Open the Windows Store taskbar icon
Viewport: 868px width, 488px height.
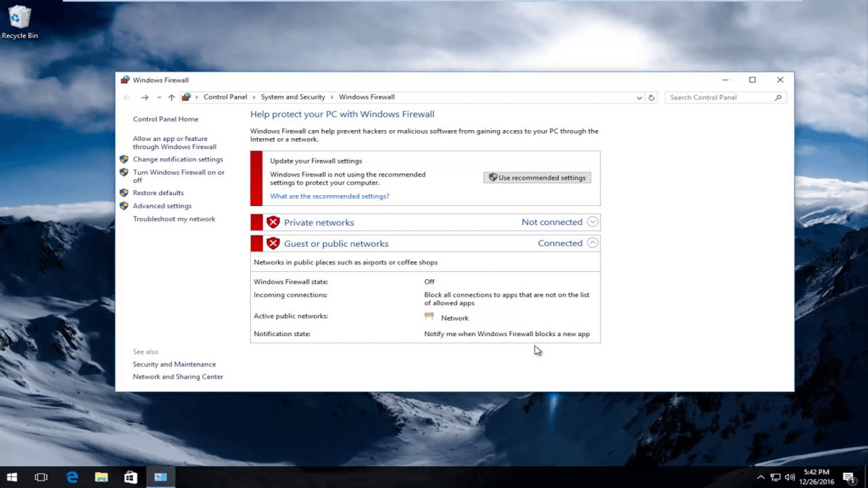pyautogui.click(x=131, y=477)
